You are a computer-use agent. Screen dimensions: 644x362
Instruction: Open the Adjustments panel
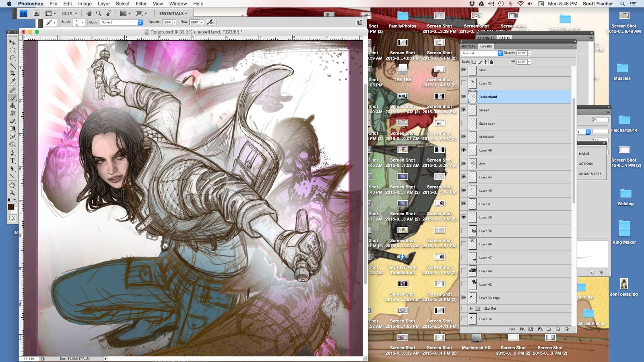(590, 174)
